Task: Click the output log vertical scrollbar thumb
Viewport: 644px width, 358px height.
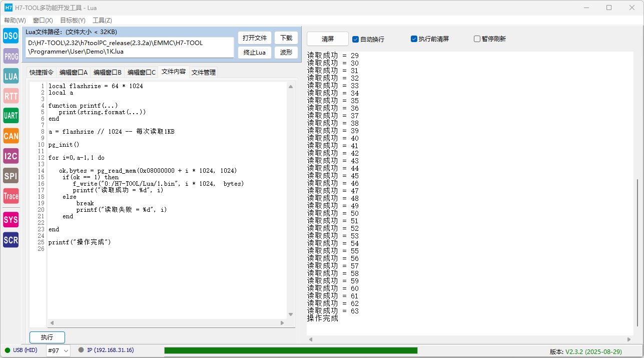Action: coord(637,253)
